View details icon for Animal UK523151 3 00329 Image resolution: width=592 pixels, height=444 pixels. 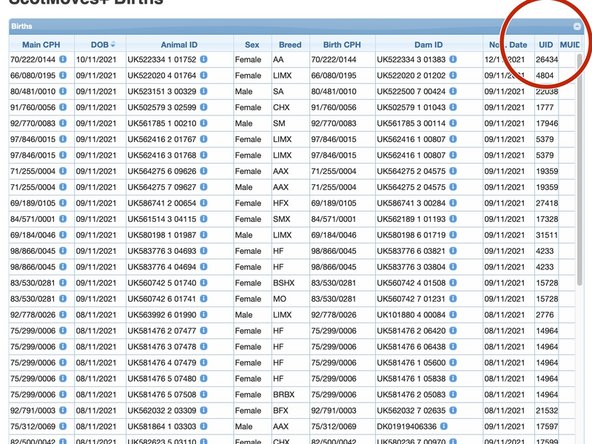click(x=204, y=91)
